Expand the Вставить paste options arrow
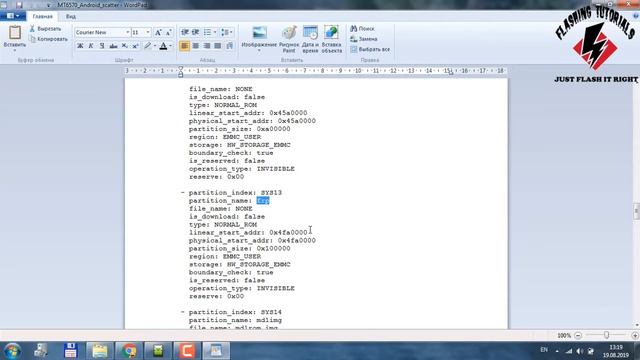The height and width of the screenshot is (360, 640). pyautogui.click(x=15, y=50)
